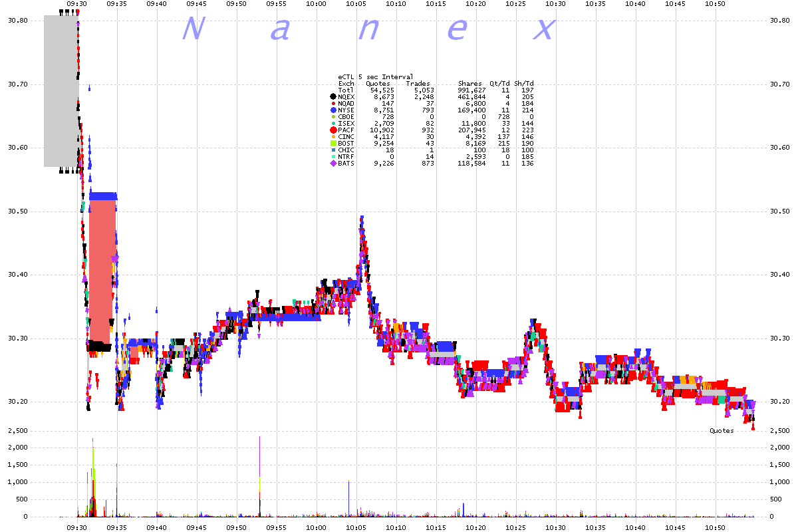Click the orange CINC legend dot
This screenshot has width=798, height=532.
(x=333, y=136)
